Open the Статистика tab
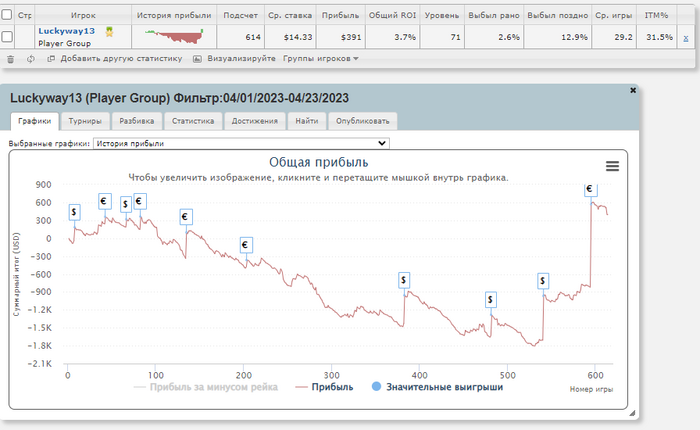The height and width of the screenshot is (430, 700). pos(193,121)
